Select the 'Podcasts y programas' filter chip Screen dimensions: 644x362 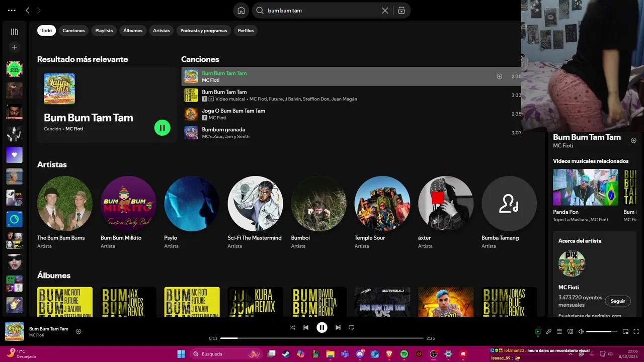[204, 31]
